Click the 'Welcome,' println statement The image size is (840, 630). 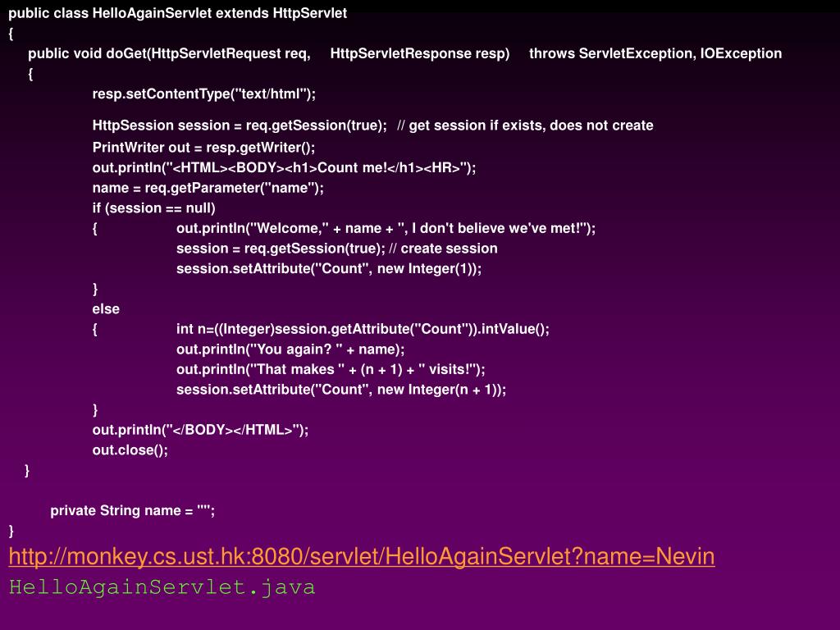(386, 228)
